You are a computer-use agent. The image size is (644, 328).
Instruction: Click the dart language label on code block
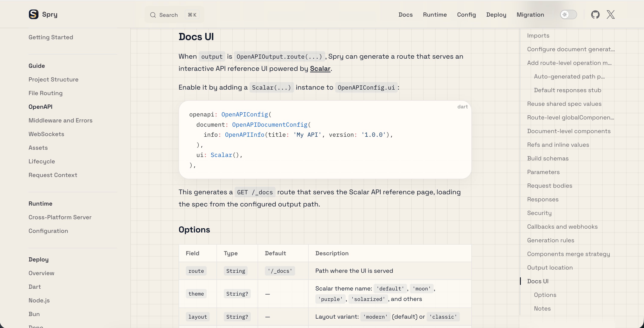(462, 107)
